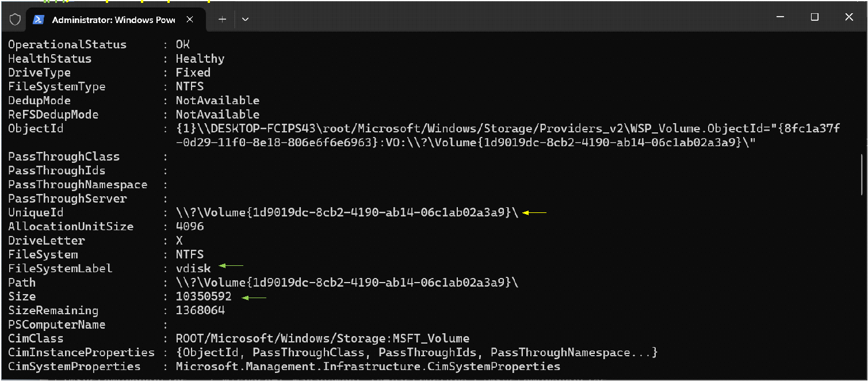The width and height of the screenshot is (868, 381).
Task: Click the administrator shield icon
Action: [x=16, y=19]
